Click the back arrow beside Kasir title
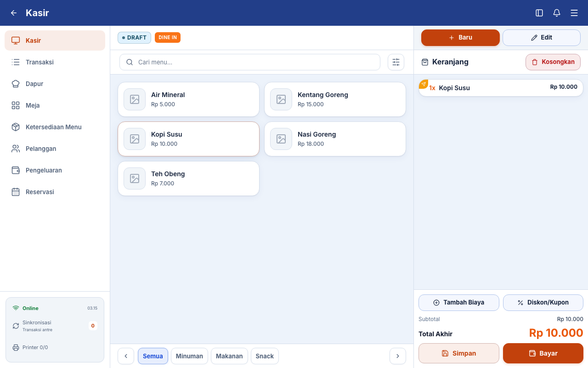This screenshot has width=588, height=368. (14, 13)
